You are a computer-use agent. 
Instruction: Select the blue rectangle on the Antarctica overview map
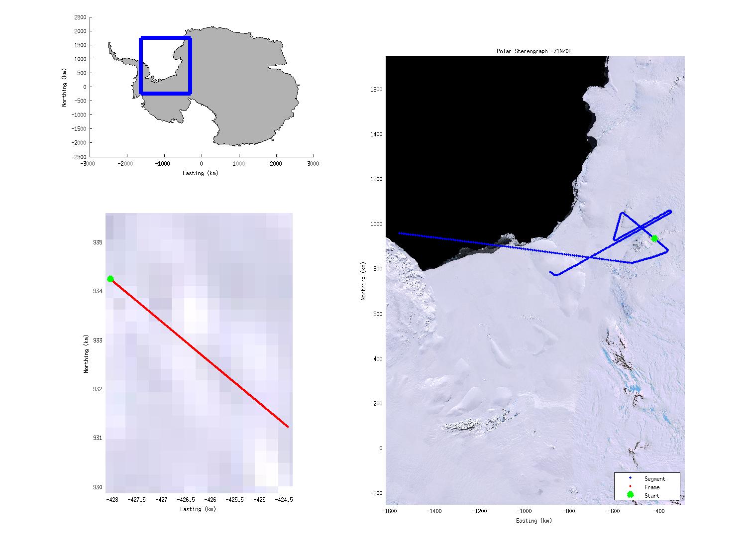[141, 65]
